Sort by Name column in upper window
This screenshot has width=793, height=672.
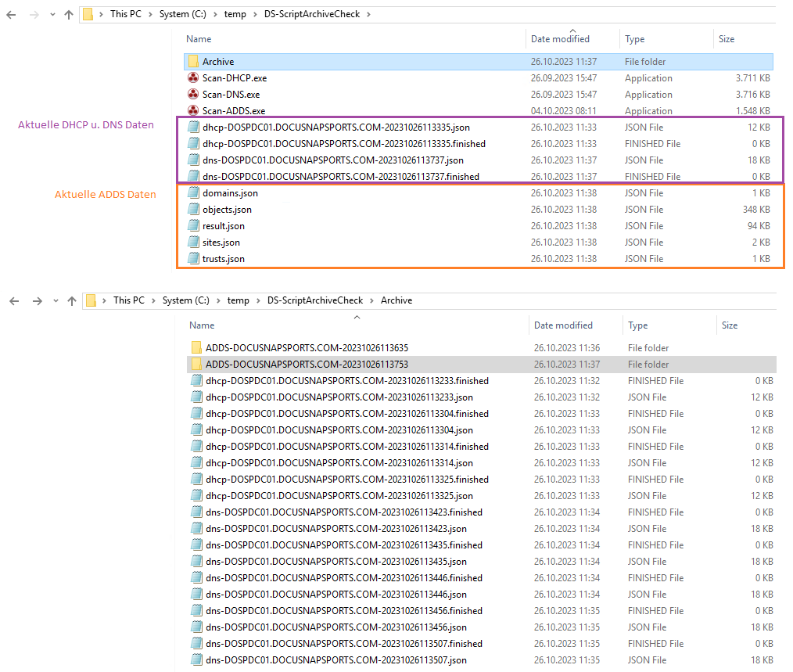click(x=199, y=39)
